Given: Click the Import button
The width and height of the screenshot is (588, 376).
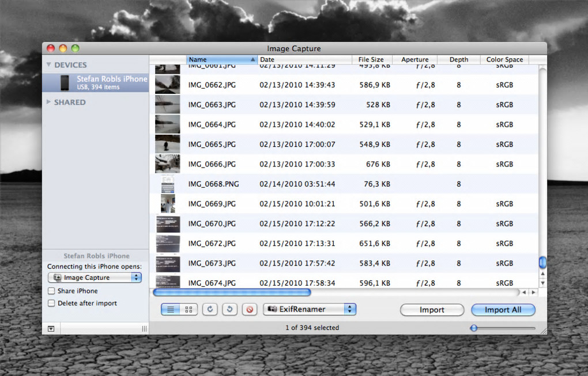Looking at the screenshot, I should point(432,310).
